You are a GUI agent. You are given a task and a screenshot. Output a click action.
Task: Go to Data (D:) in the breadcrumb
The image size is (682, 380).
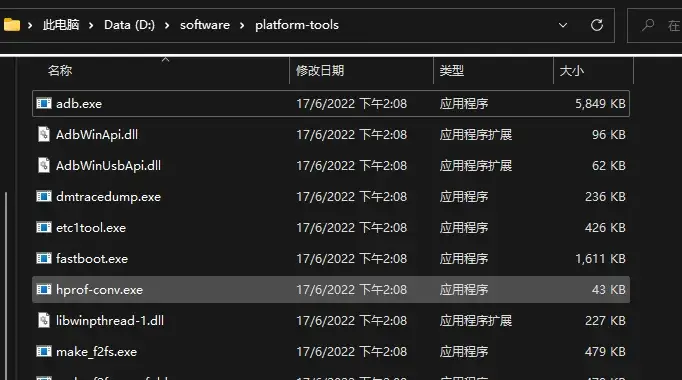[x=129, y=25]
